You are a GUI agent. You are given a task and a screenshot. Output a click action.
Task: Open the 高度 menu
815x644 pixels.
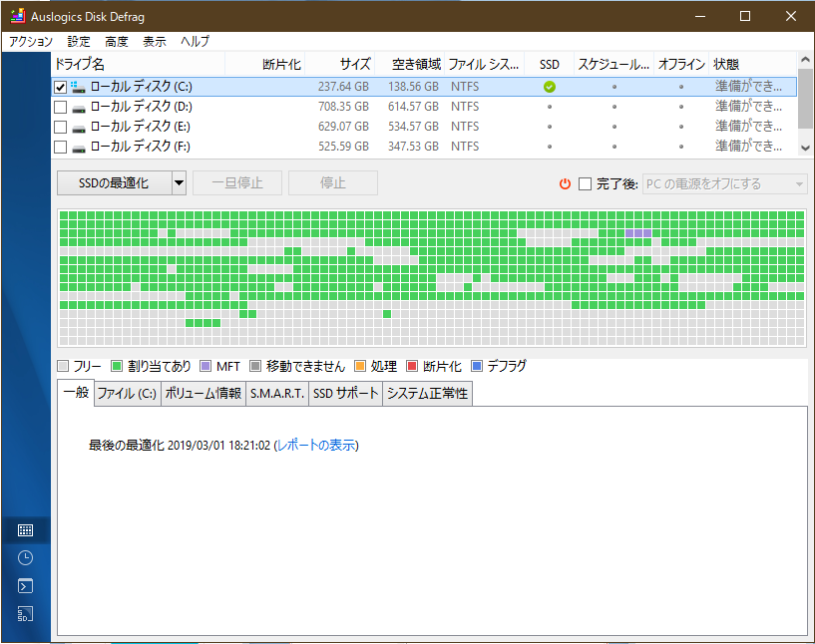116,42
